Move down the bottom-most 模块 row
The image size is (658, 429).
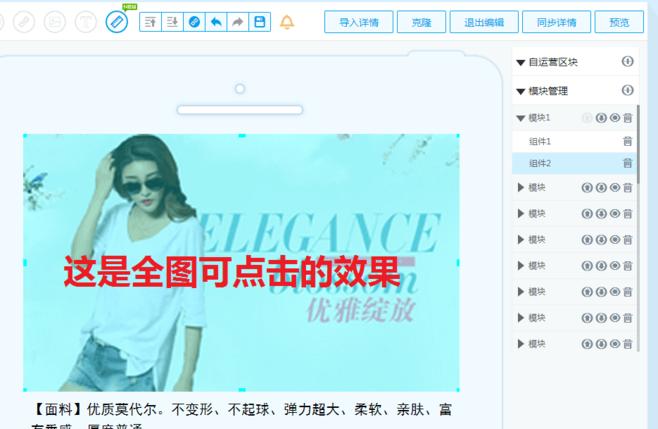click(601, 344)
